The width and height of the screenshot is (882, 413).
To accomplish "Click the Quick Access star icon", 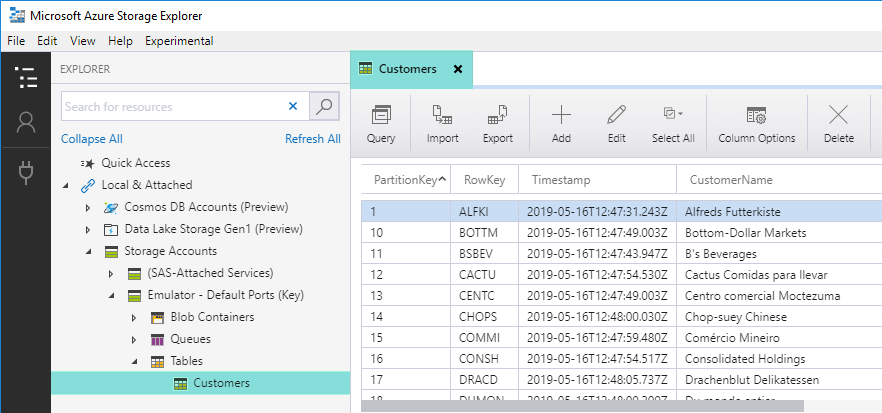I will point(87,163).
